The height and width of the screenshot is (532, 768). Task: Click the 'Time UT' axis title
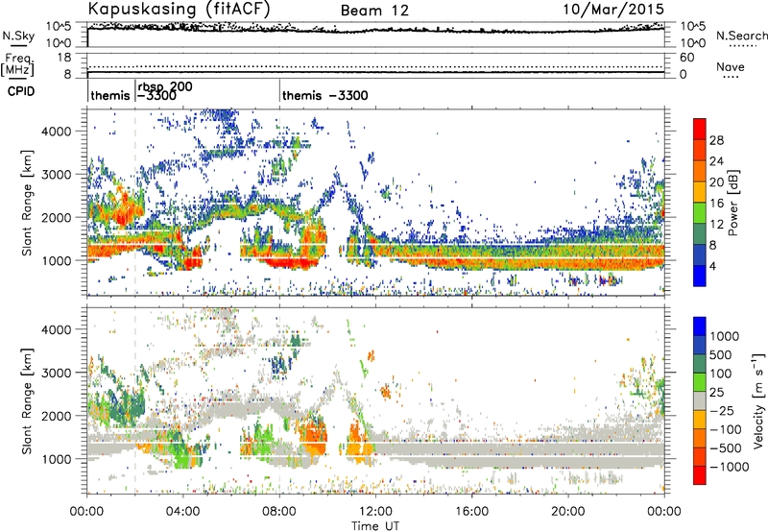click(375, 526)
